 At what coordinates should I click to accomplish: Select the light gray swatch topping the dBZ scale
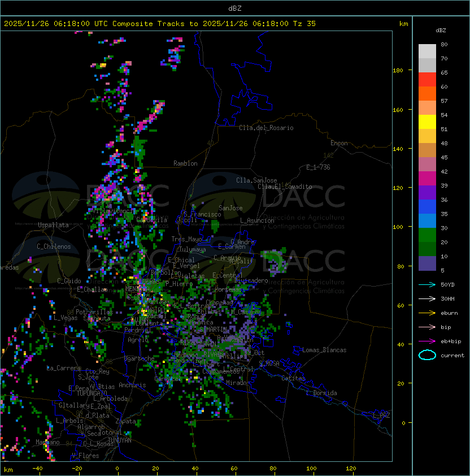tap(427, 51)
